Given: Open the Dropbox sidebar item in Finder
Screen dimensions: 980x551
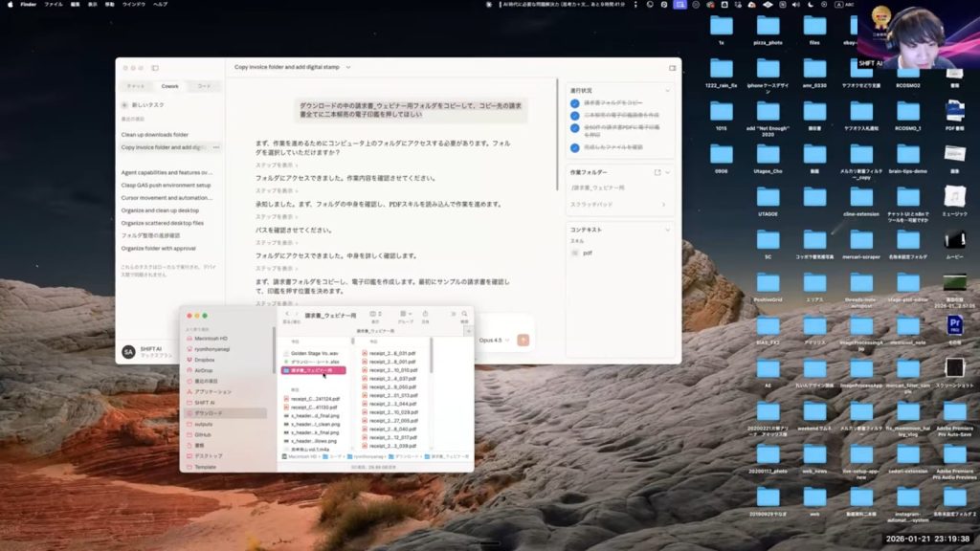Looking at the screenshot, I should (x=204, y=359).
